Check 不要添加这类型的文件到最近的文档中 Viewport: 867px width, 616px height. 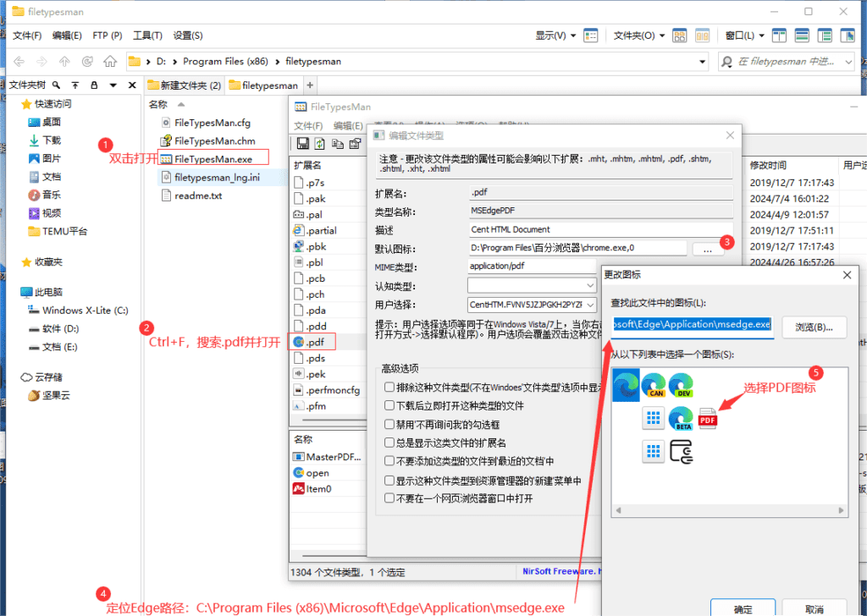click(x=389, y=461)
